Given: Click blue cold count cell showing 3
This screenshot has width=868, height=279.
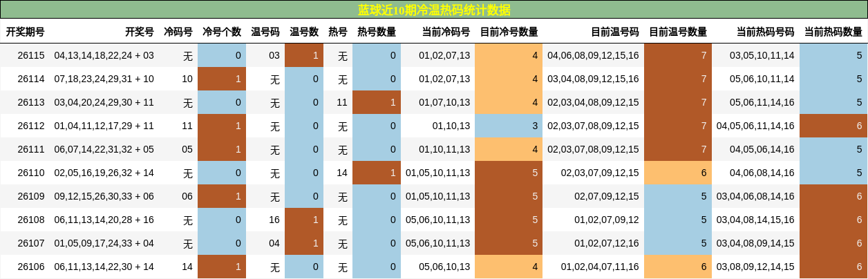Looking at the screenshot, I should [509, 126].
